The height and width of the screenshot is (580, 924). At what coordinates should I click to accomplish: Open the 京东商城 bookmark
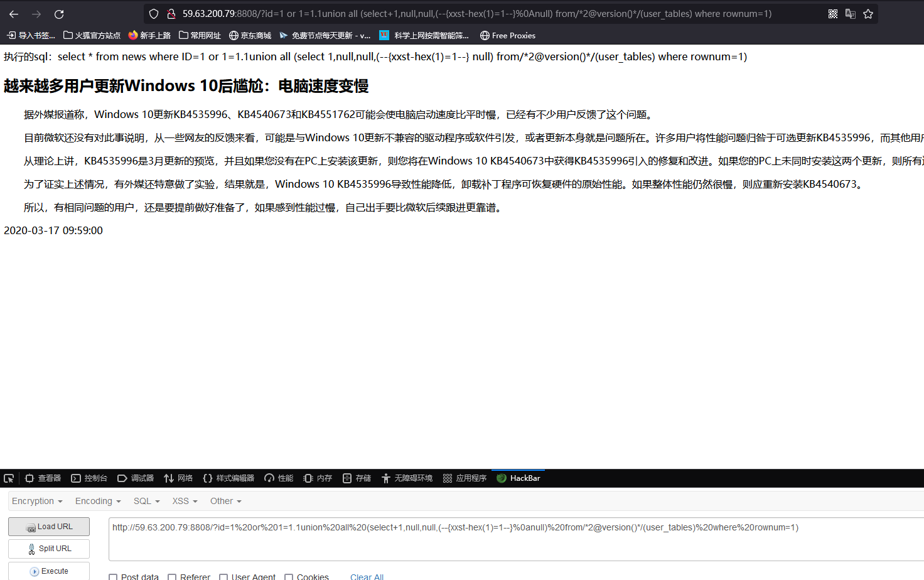pos(250,36)
